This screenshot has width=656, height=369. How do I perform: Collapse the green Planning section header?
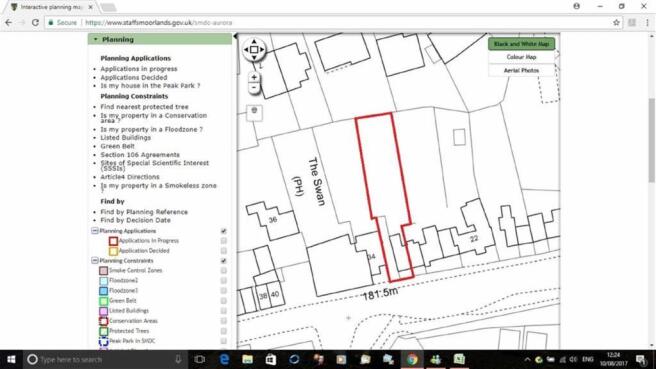160,39
